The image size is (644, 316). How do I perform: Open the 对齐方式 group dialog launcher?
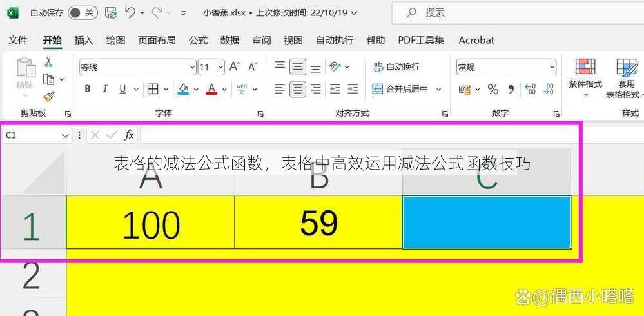[445, 114]
